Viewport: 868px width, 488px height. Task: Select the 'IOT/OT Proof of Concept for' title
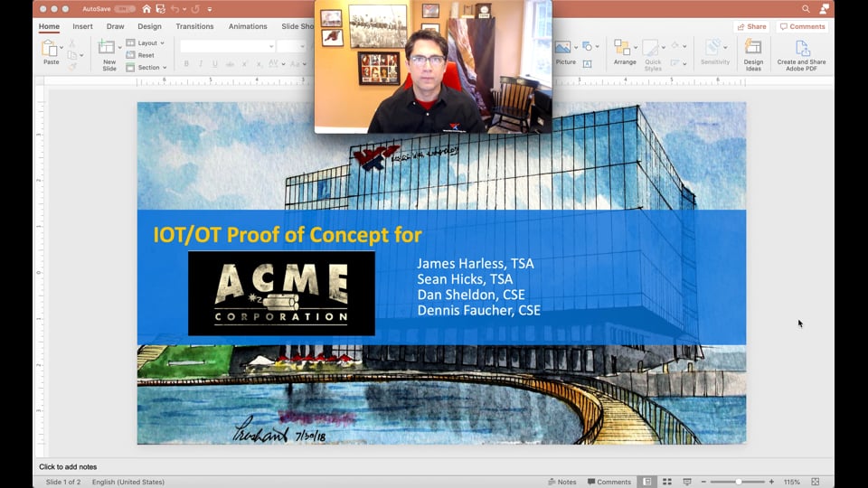[x=288, y=235]
